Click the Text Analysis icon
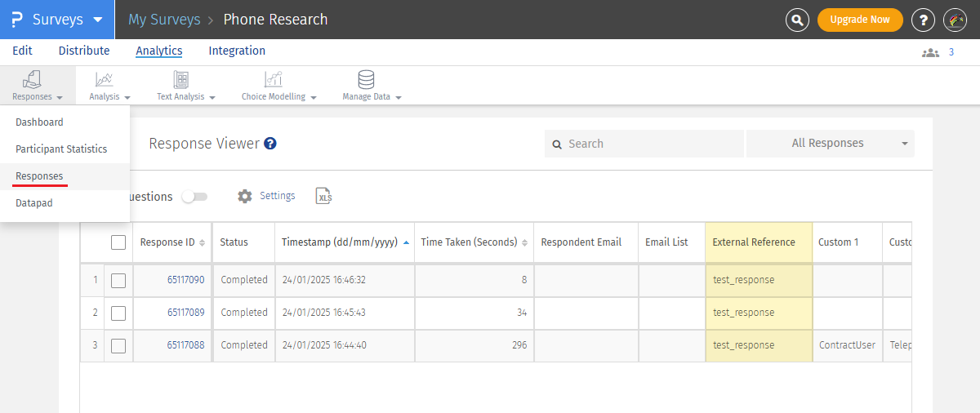980x413 pixels. tap(181, 80)
